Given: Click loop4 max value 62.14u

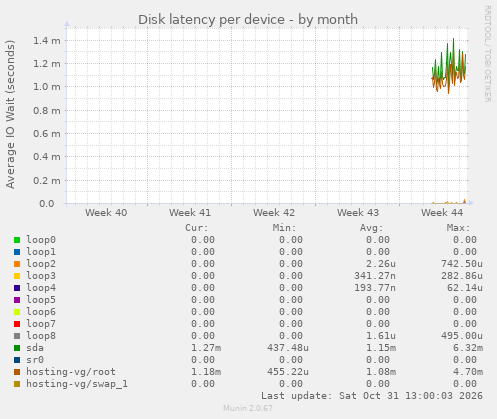Looking at the screenshot, I should pyautogui.click(x=465, y=288).
